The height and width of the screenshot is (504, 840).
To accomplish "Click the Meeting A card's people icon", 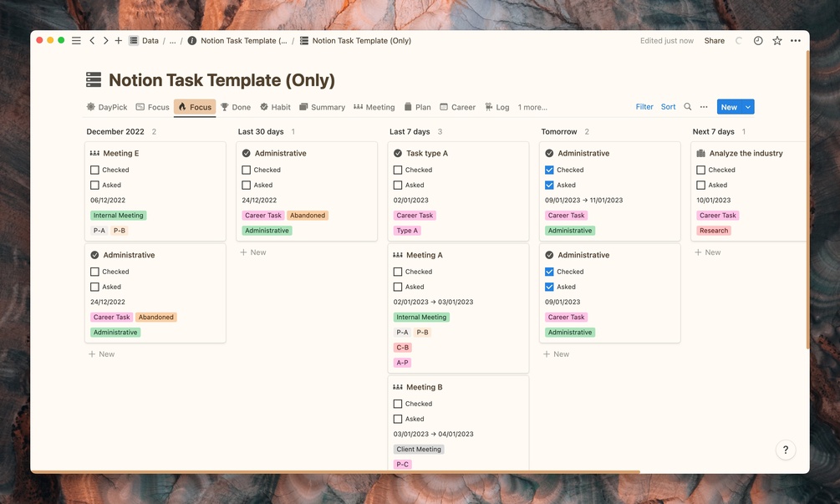I will point(398,255).
